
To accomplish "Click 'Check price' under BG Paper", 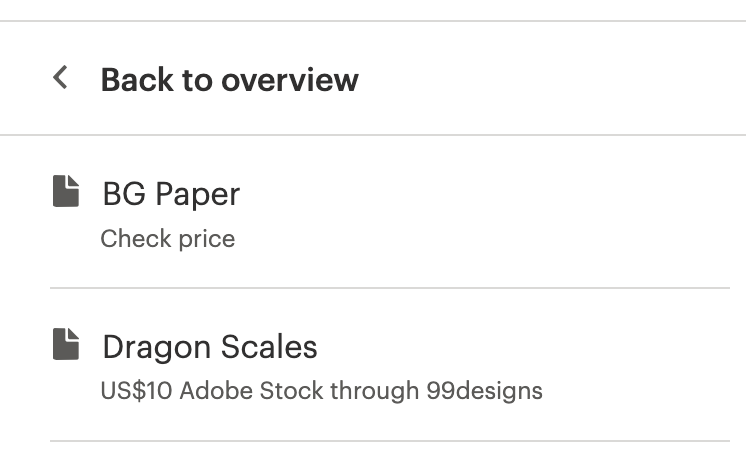I will 167,238.
